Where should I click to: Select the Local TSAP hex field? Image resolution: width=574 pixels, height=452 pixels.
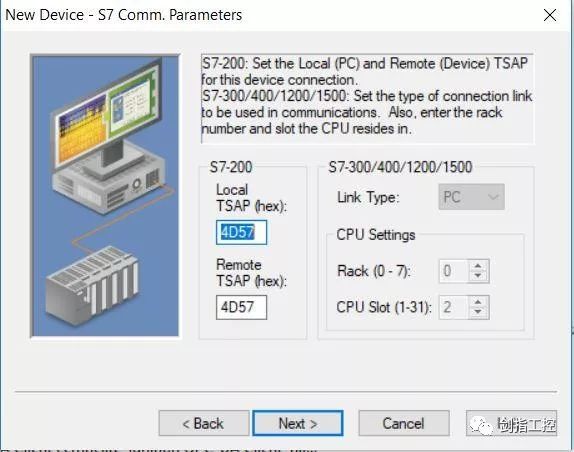[241, 232]
